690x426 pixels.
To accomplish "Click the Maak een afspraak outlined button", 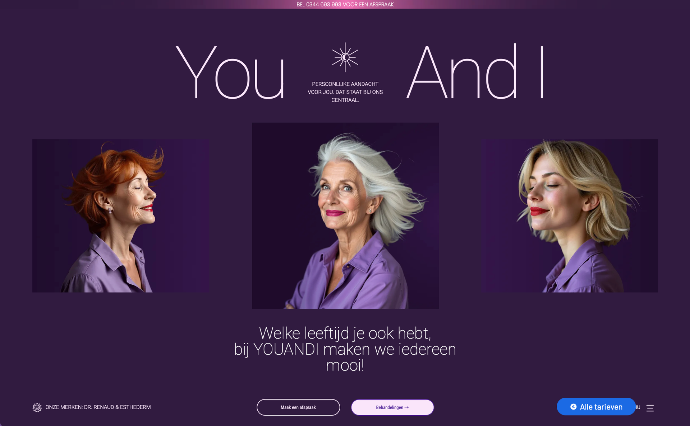I will point(298,408).
